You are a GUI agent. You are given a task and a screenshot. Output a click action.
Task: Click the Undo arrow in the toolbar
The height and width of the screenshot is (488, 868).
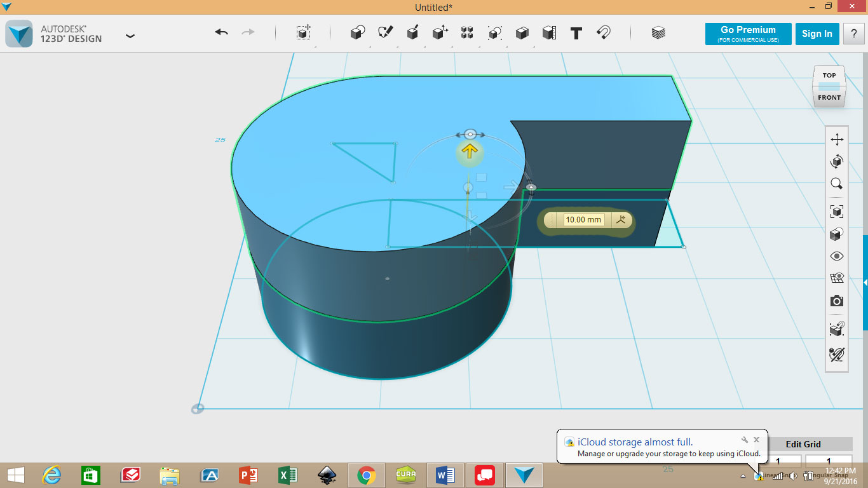click(221, 32)
